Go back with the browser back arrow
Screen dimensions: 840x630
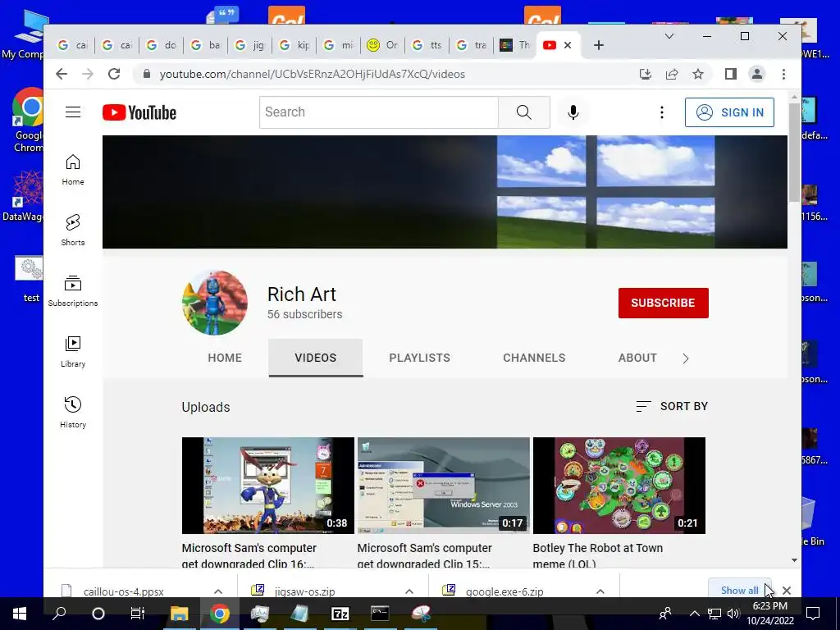click(62, 74)
